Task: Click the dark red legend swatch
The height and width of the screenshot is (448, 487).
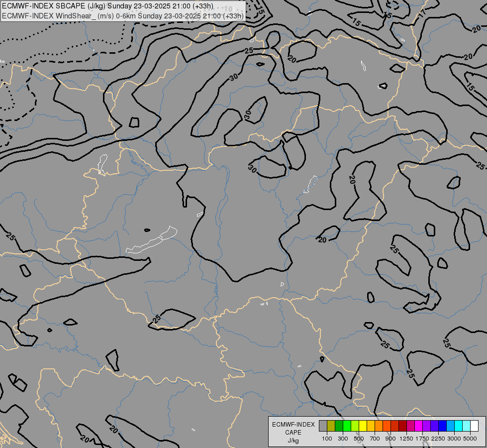Action: (403, 426)
